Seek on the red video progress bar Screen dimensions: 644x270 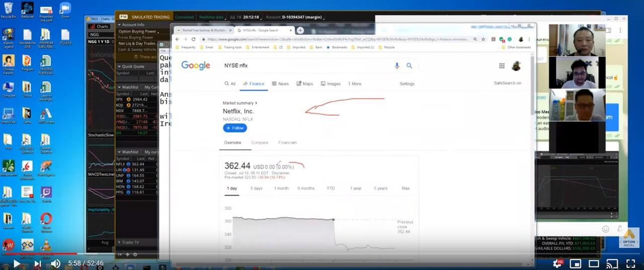point(322,254)
